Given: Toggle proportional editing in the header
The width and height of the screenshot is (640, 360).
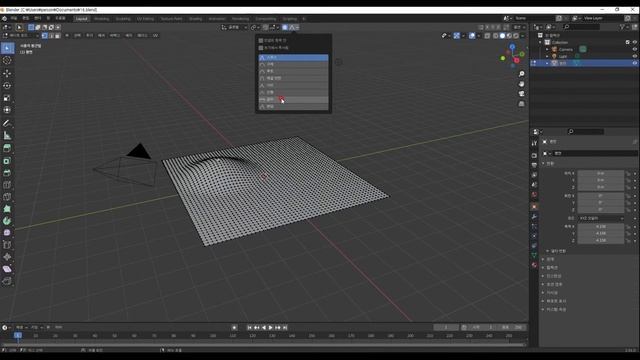Looking at the screenshot, I should (285, 27).
